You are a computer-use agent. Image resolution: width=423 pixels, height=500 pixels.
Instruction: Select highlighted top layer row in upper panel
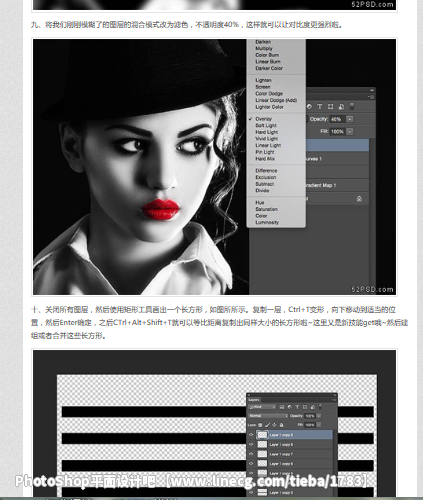click(337, 145)
